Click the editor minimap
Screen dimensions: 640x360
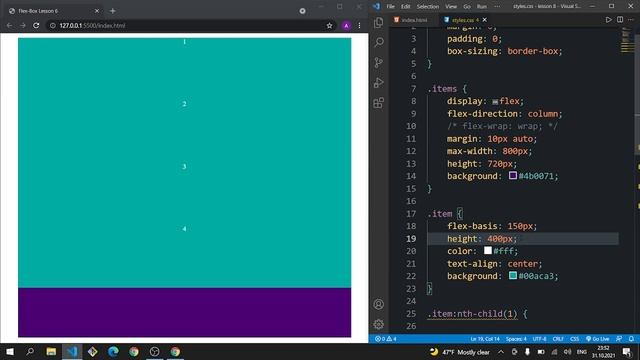pyautogui.click(x=627, y=40)
